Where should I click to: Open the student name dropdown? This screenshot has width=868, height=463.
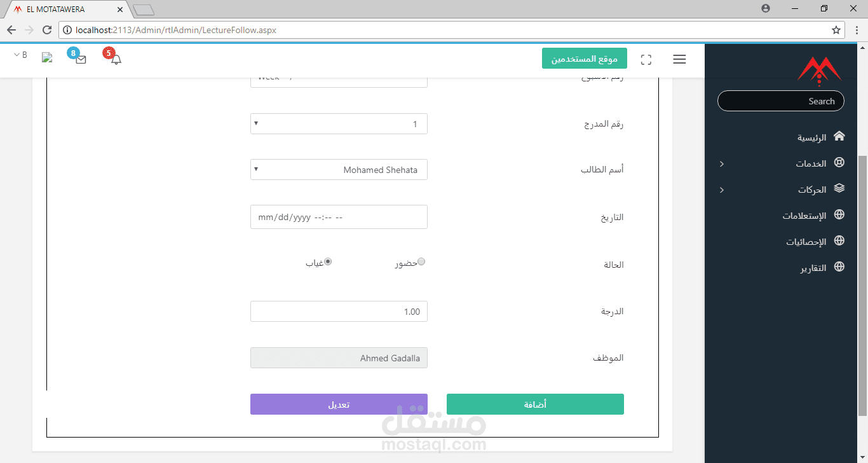click(x=339, y=170)
